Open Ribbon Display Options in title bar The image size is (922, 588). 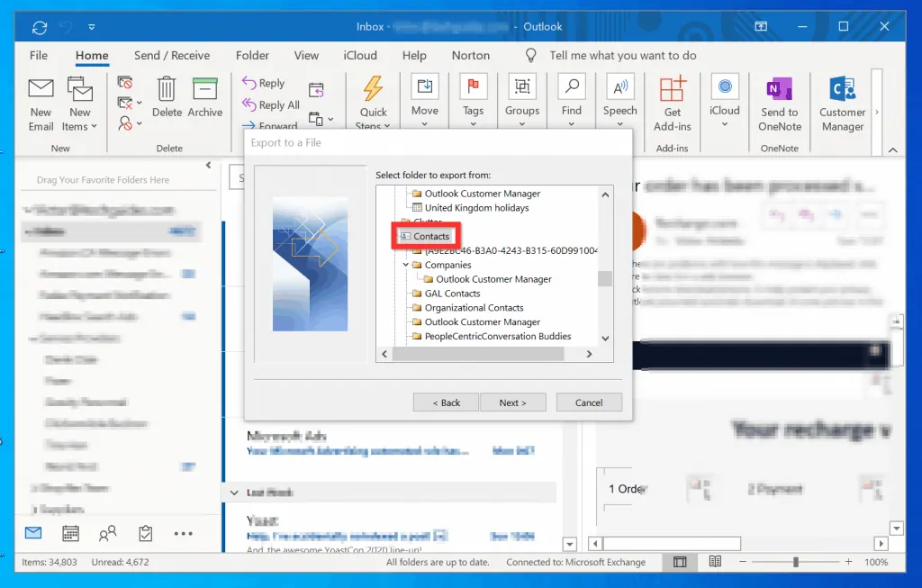click(x=761, y=26)
